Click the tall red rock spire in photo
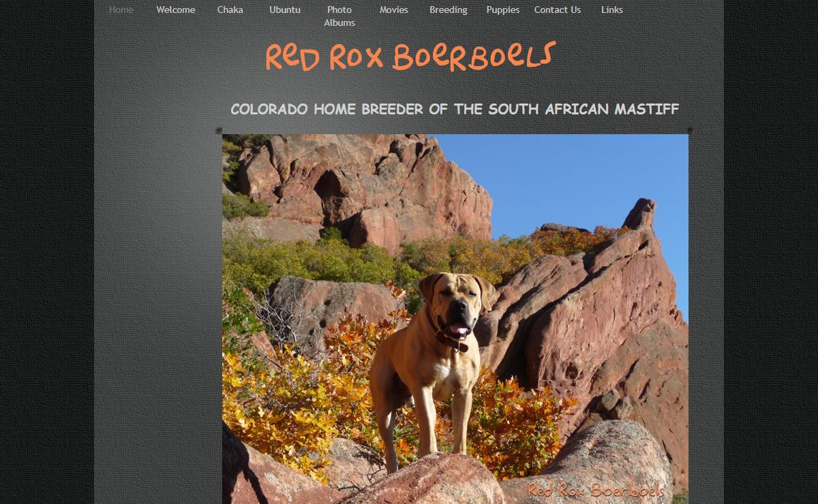 point(641,215)
